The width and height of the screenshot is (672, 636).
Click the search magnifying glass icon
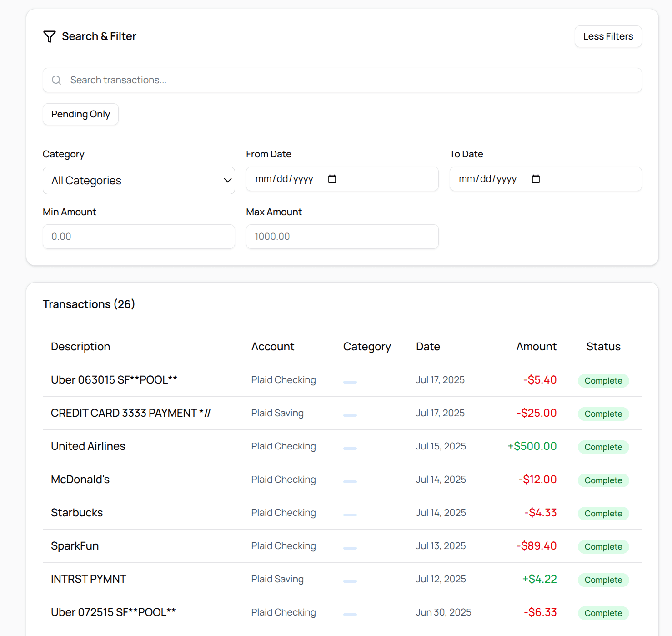[x=56, y=80]
